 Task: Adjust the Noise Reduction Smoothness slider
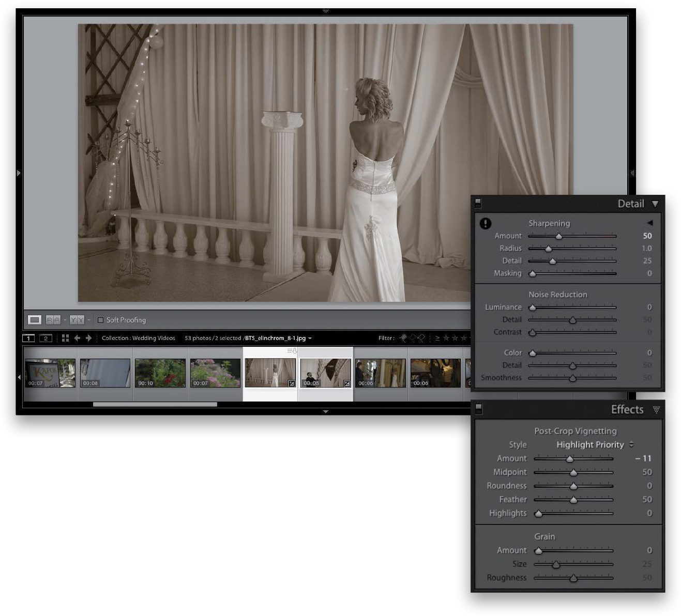point(572,378)
